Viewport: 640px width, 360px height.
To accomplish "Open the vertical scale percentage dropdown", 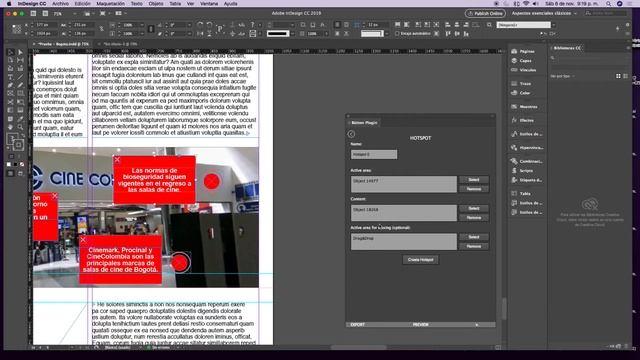I will [x=142, y=33].
